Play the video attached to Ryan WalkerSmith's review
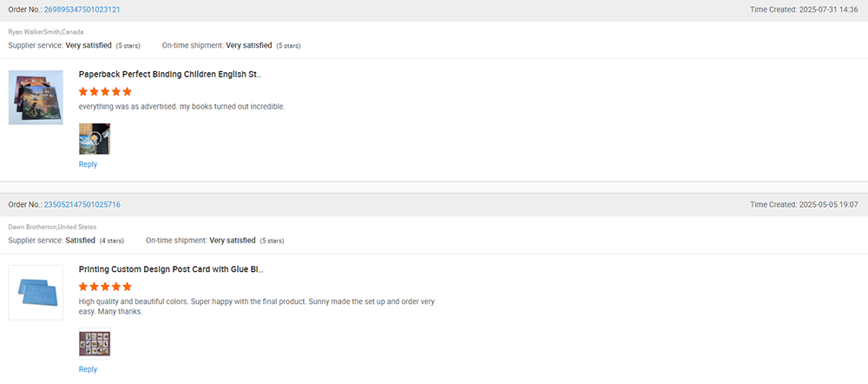The width and height of the screenshot is (868, 384). [x=94, y=138]
